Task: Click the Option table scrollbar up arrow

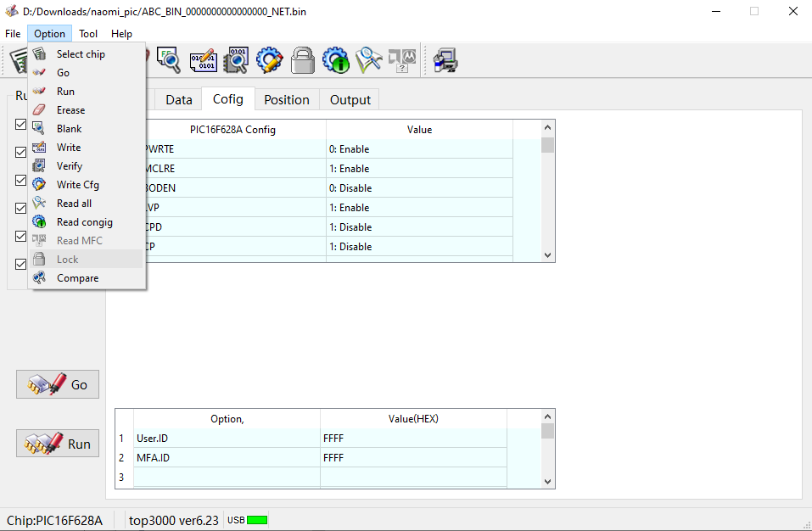Action: click(x=547, y=416)
